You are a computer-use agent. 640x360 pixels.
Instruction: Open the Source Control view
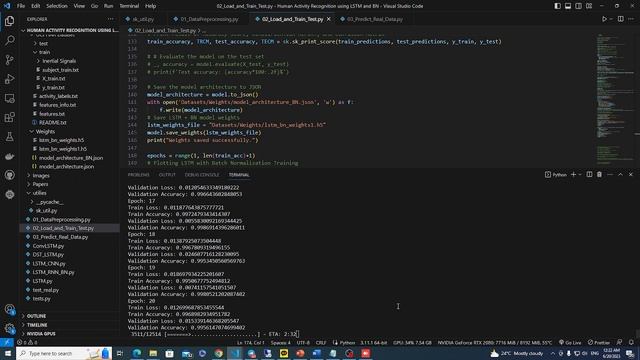[9, 60]
